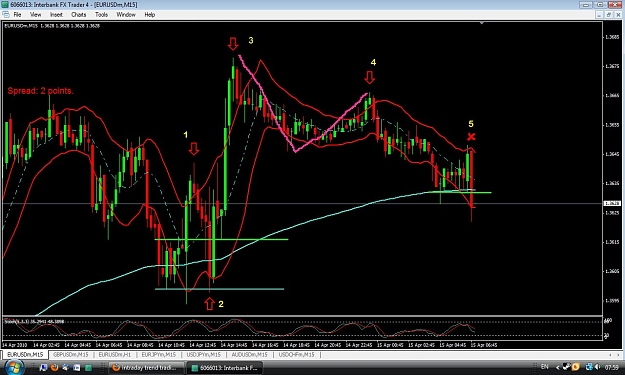Switch to the 'intraday trend tradi...' Firefox taskbar button
The height and width of the screenshot is (375, 625).
[x=146, y=367]
